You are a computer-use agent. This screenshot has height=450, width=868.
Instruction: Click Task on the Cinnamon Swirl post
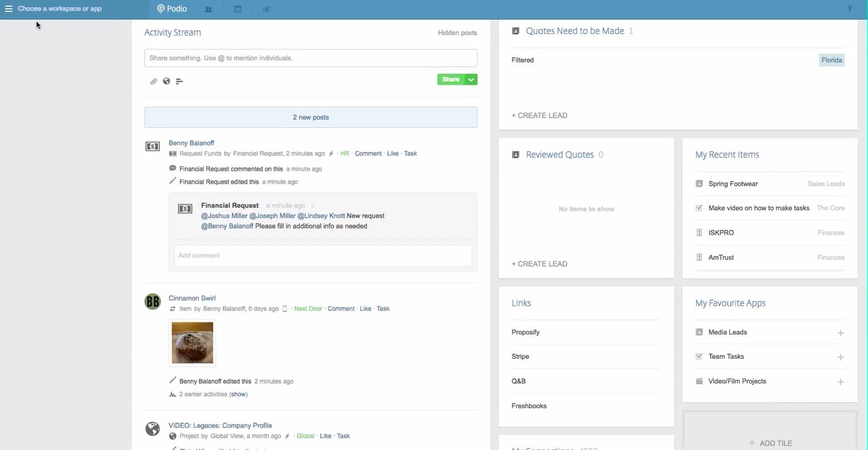[x=383, y=309]
